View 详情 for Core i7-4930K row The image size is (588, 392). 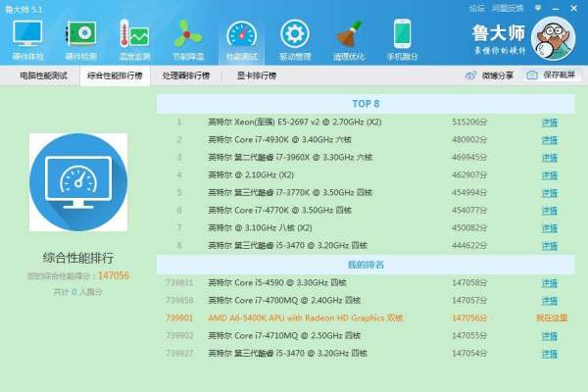click(x=550, y=140)
